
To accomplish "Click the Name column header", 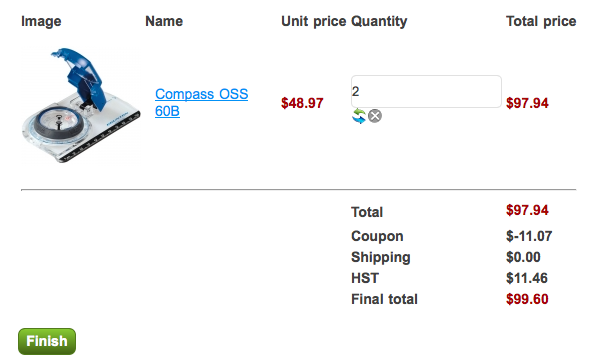I will coord(164,21).
